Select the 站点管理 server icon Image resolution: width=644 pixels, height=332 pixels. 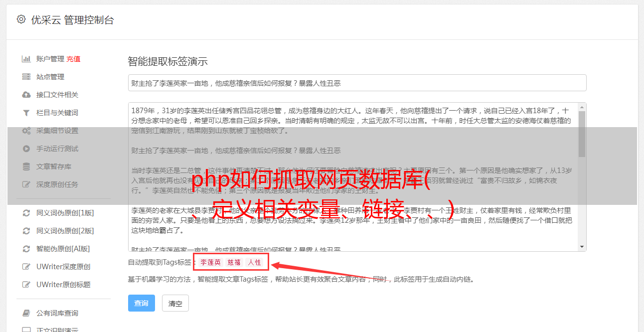click(x=26, y=77)
